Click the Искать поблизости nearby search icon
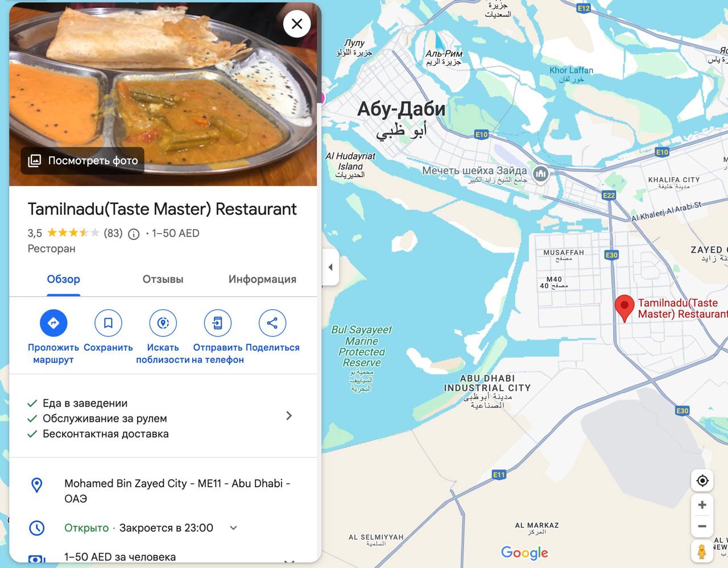Viewport: 728px width, 568px height. pos(163,323)
